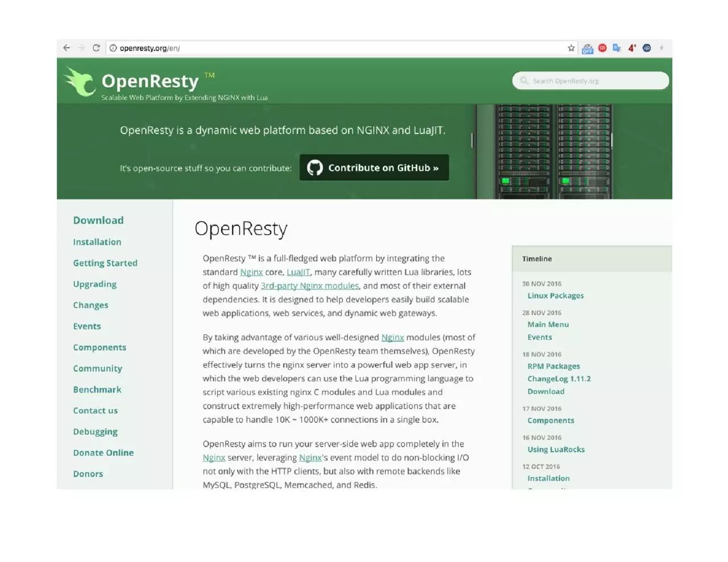The height and width of the screenshot is (562, 728).
Task: Open the 3rd-party Nginx modules link
Action: click(310, 286)
